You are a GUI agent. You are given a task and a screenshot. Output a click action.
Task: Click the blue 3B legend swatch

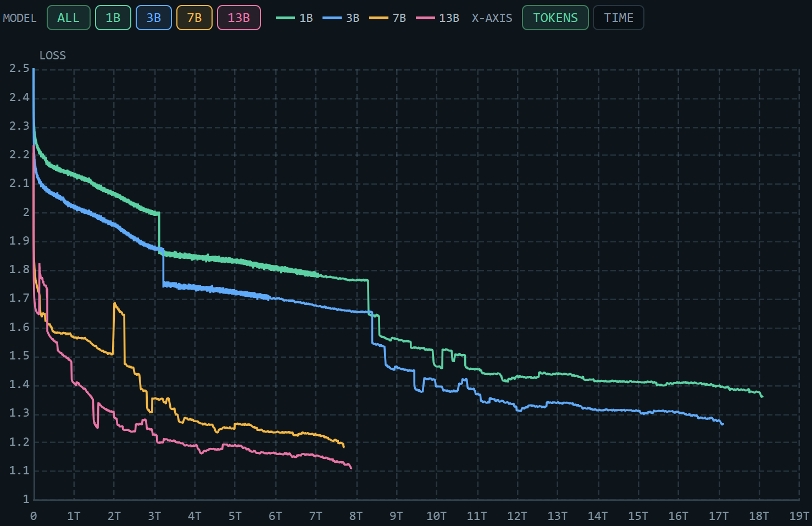pyautogui.click(x=332, y=18)
